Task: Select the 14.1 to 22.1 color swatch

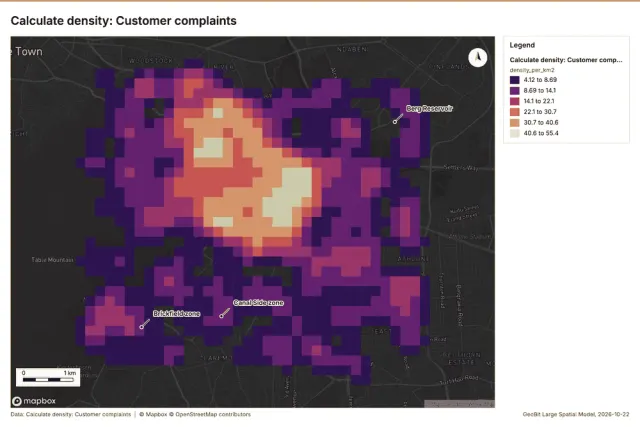Action: [x=515, y=101]
